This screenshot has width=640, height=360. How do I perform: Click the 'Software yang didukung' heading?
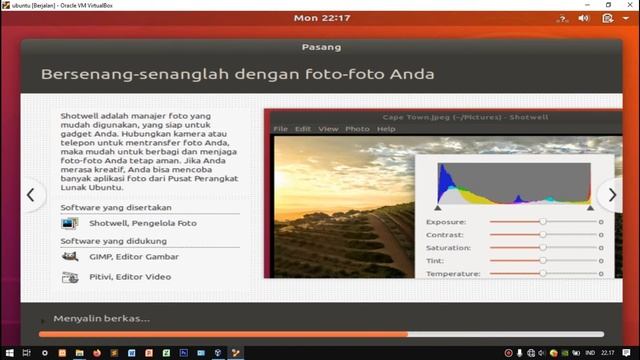(x=113, y=241)
